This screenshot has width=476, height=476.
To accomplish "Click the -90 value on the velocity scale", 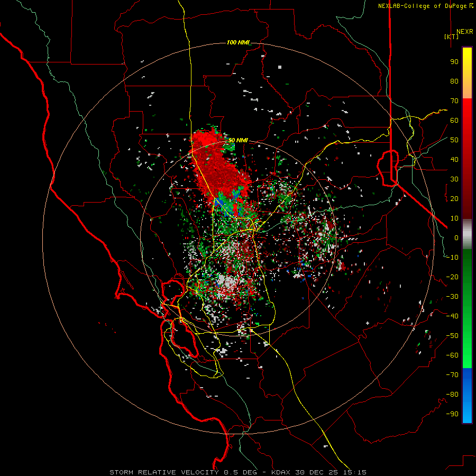I will (x=452, y=414).
